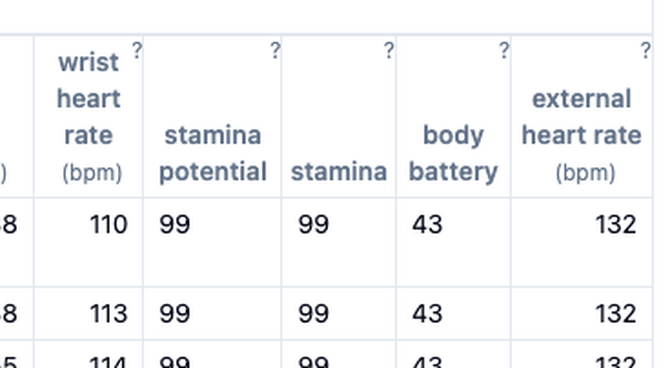Click help icon on external heart rate column
Screen dimensions: 670x368
646,50
